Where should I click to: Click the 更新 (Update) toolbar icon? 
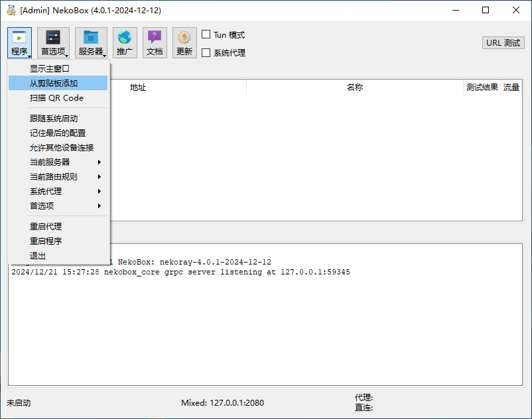tap(184, 42)
